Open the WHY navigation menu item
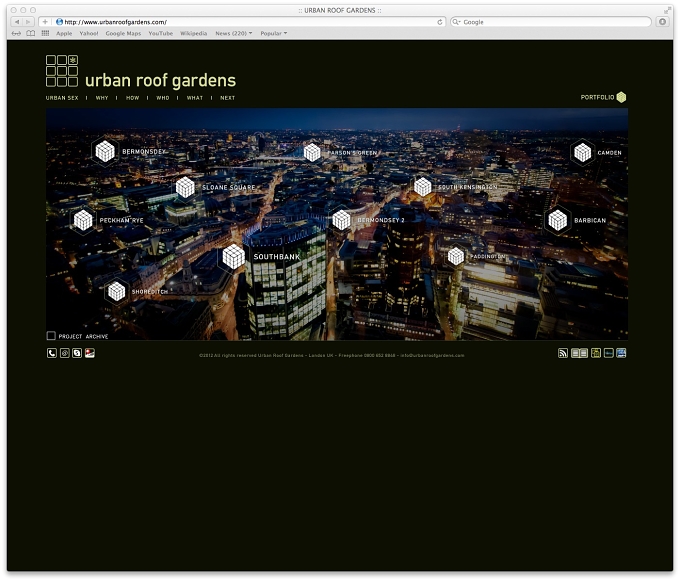 (x=102, y=98)
